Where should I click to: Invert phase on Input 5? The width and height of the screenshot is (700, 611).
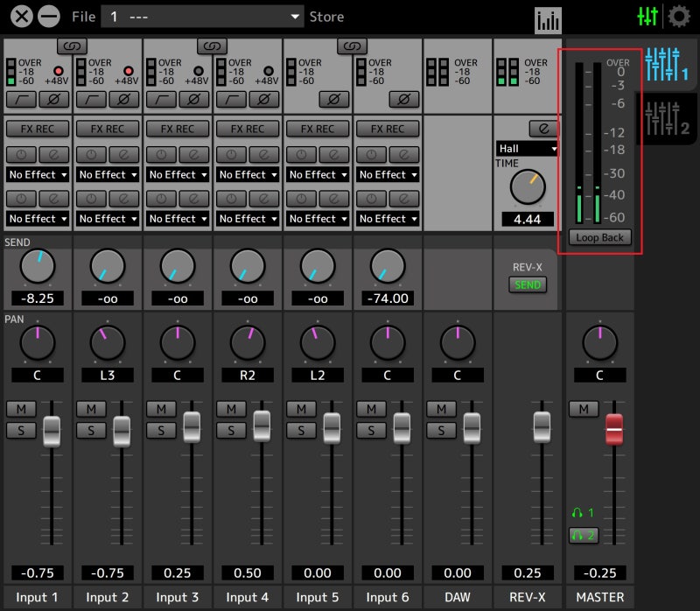point(334,100)
